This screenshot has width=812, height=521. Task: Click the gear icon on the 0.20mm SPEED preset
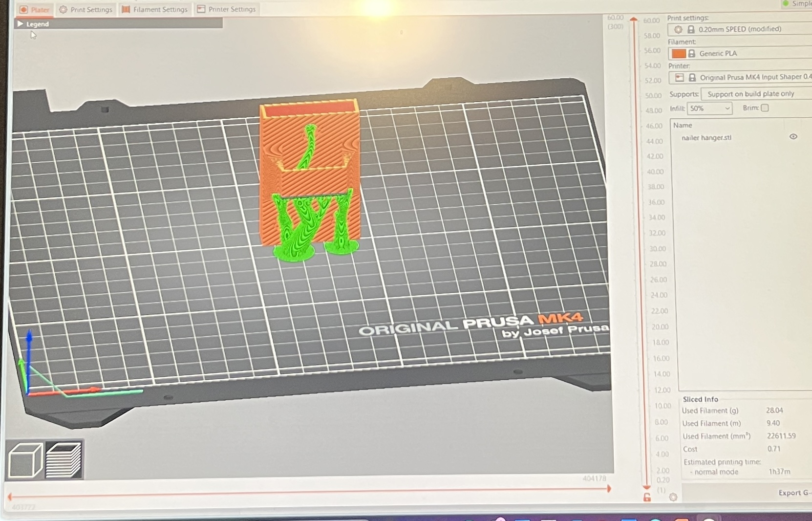[679, 29]
